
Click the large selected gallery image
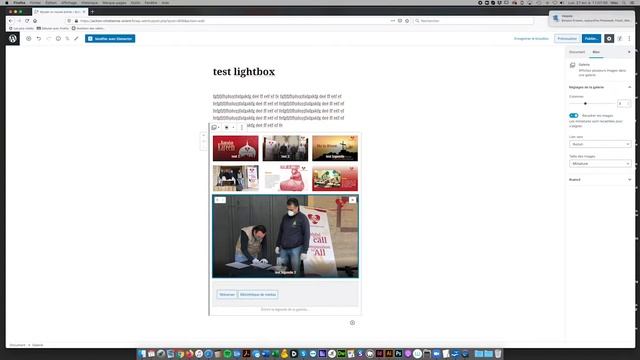285,236
